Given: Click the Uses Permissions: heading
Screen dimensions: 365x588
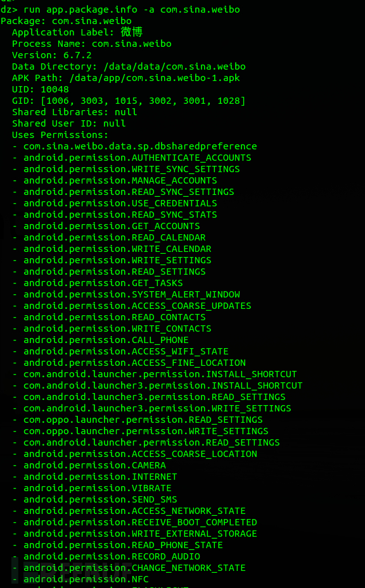Looking at the screenshot, I should point(60,135).
